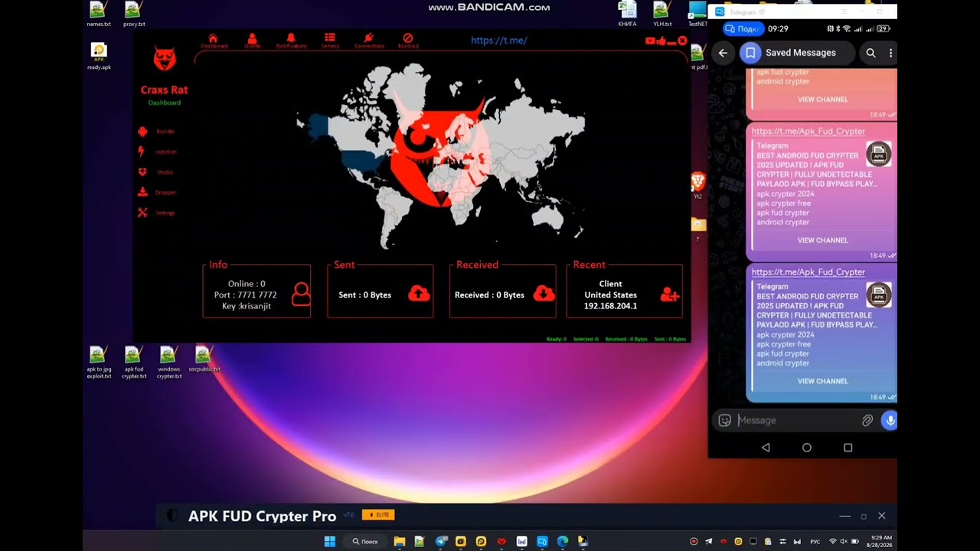This screenshot has height=551, width=980.
Task: Switch to the Clients tab
Action: [x=252, y=41]
